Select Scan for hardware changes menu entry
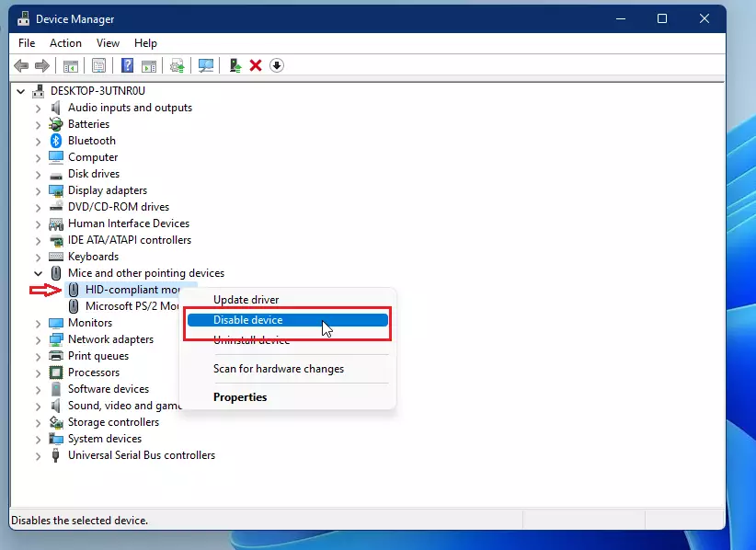This screenshot has height=550, width=756. click(x=287, y=369)
